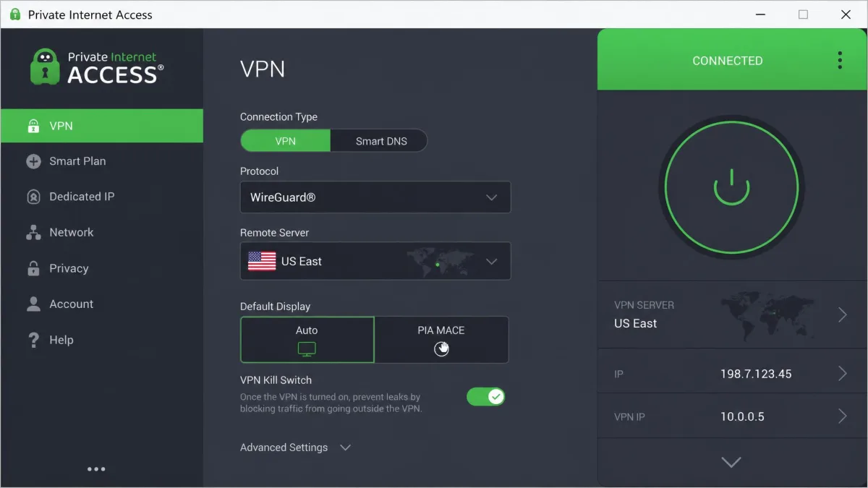Maximize the Private Internet Access window
Screen dimensions: 868x488
[803, 14]
